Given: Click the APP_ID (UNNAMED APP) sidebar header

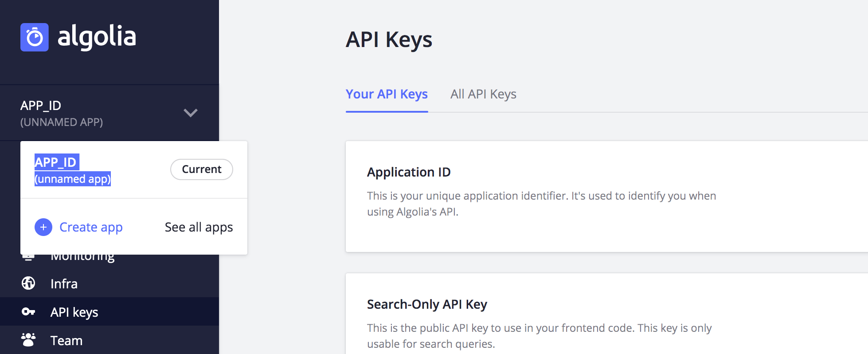Looking at the screenshot, I should pos(62,113).
